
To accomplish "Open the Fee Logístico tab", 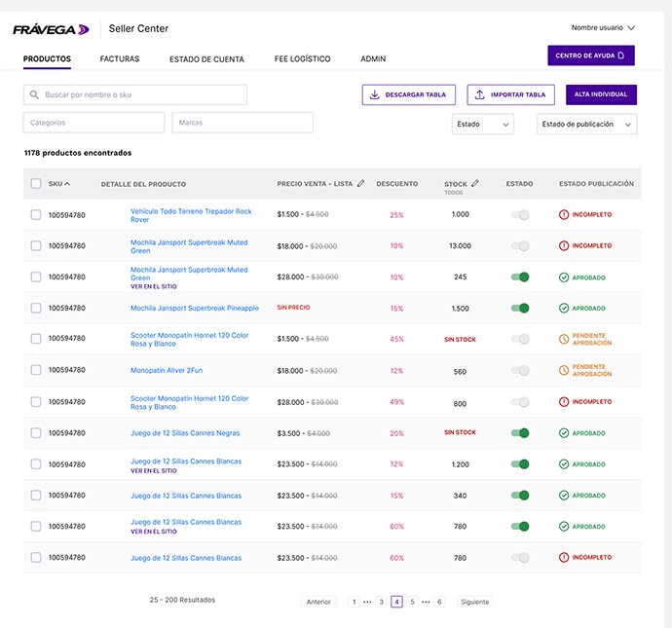I will pos(302,59).
